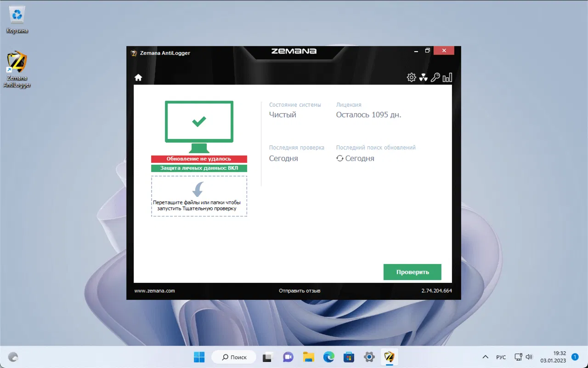The image size is (588, 368).
Task: Click the Поиск box on the taskbar
Action: [233, 357]
